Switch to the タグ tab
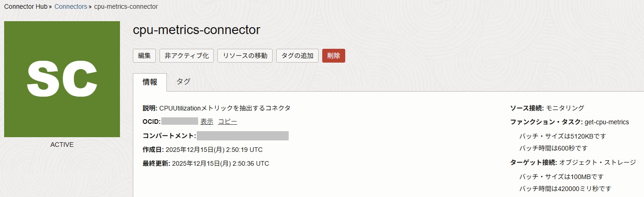 coord(183,82)
